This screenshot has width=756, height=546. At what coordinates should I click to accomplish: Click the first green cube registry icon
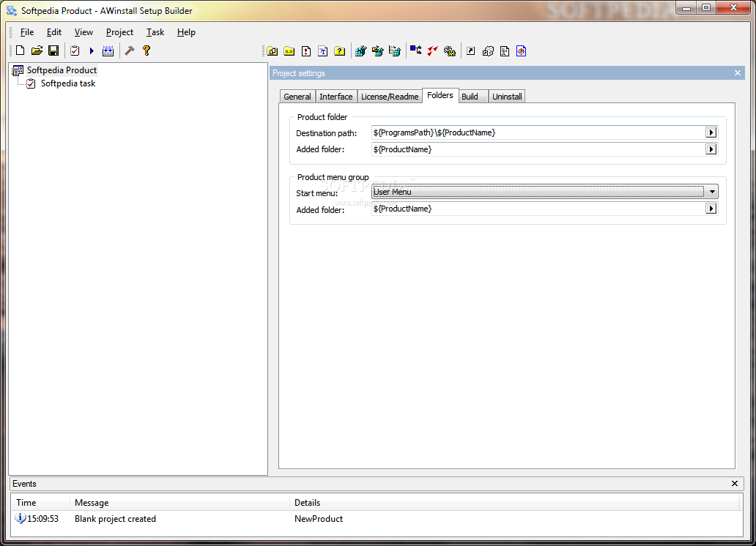click(x=360, y=51)
